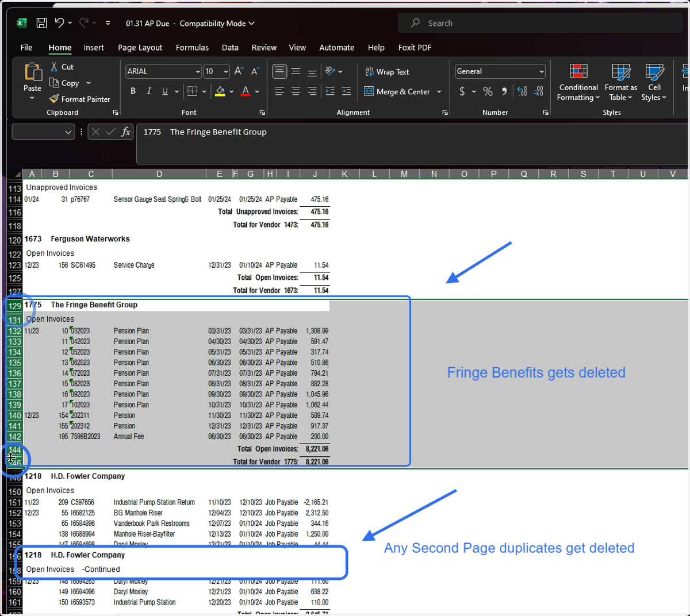
Task: Select row header 129
Action: pyautogui.click(x=14, y=306)
